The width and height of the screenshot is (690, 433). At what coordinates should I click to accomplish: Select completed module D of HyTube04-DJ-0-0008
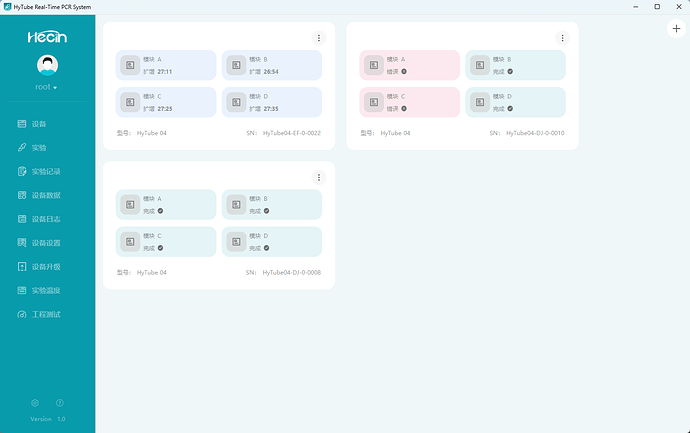(x=272, y=242)
